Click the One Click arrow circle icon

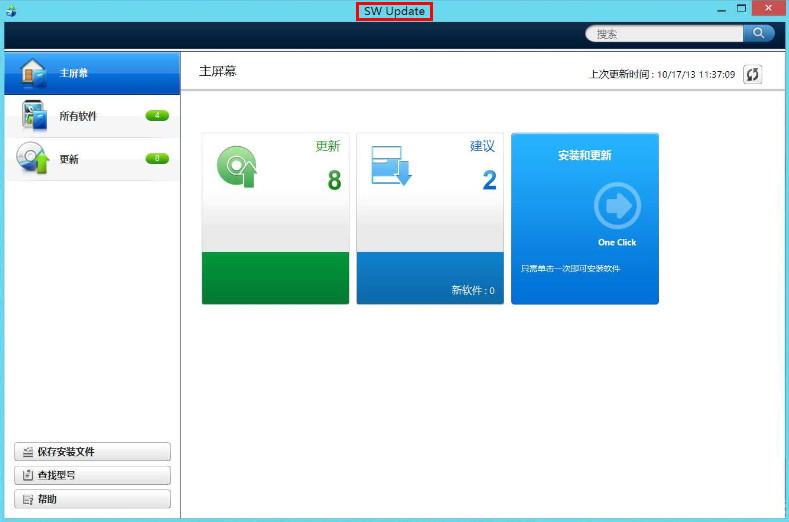click(x=617, y=206)
